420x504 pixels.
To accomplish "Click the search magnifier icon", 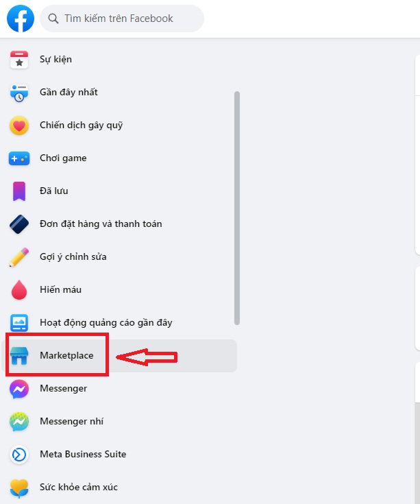I will click(x=53, y=19).
